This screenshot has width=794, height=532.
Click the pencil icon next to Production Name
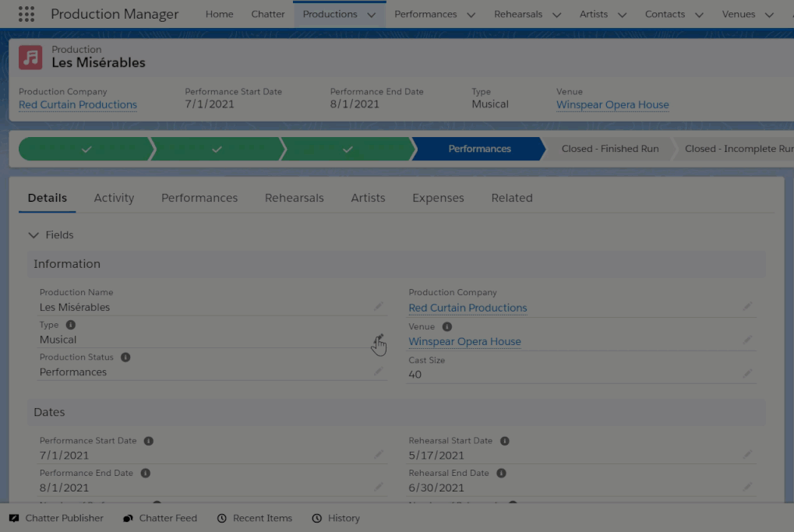point(379,307)
